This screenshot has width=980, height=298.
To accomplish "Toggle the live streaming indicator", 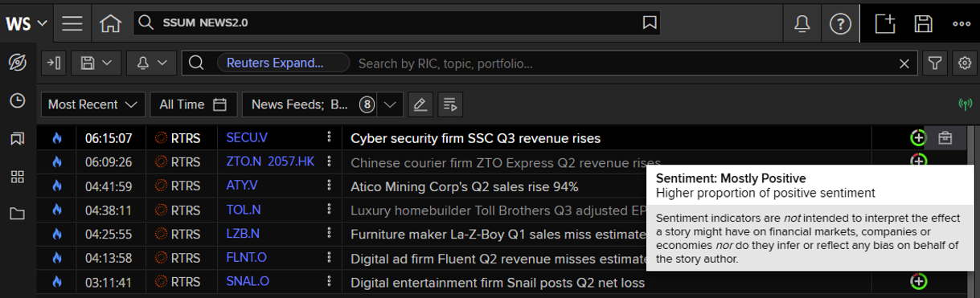I will [965, 104].
